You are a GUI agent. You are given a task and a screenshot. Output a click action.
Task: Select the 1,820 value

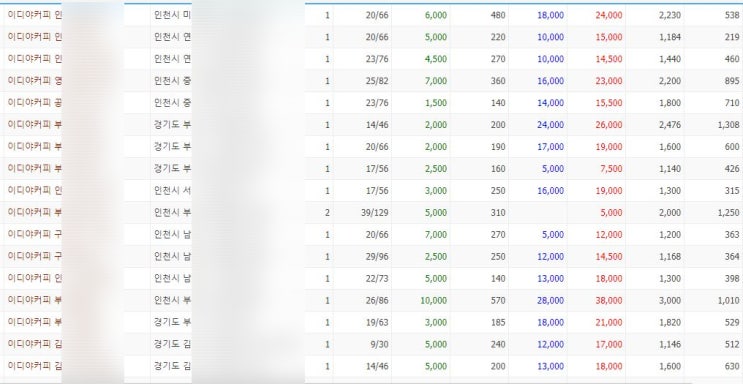tap(670, 322)
